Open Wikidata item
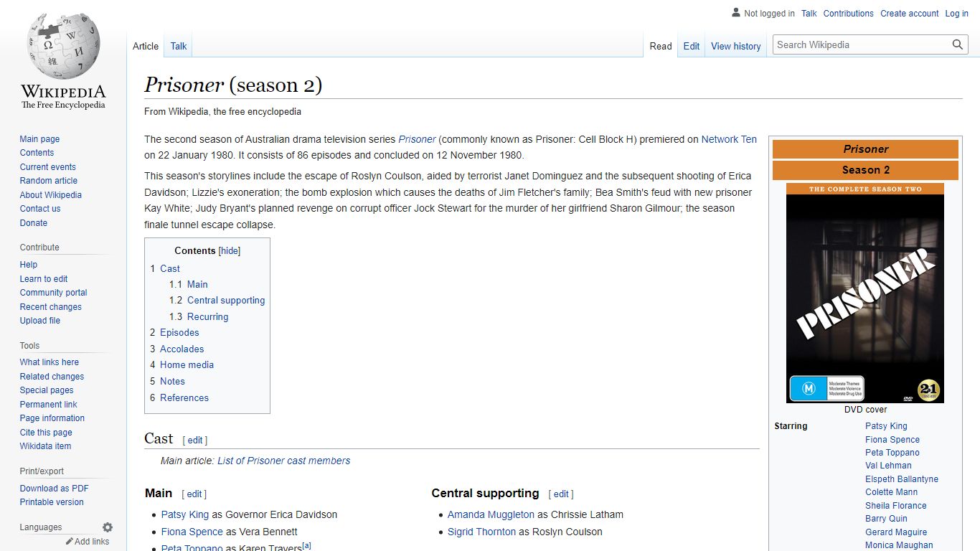980x551 pixels. pyautogui.click(x=45, y=446)
